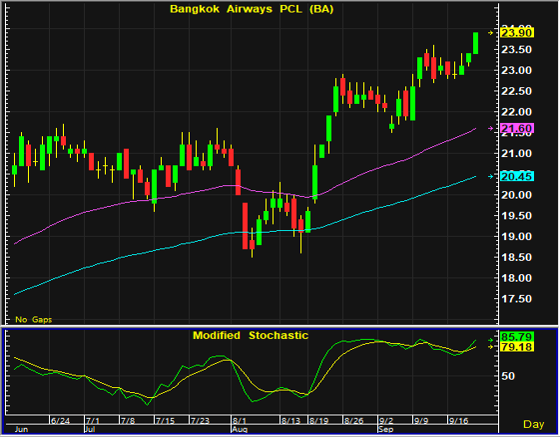The height and width of the screenshot is (437, 560).
Task: Click the No Gaps label
Action: (x=34, y=320)
